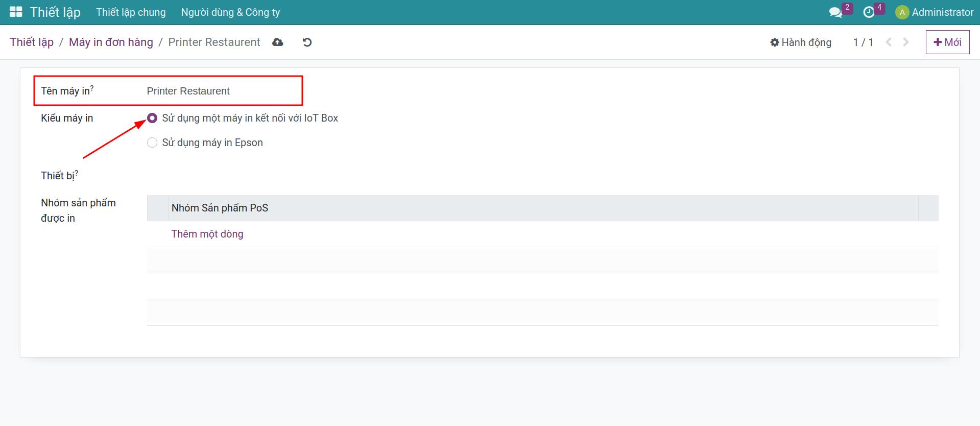Open the Người dùng & Công ty menu
This screenshot has width=980, height=426.
click(x=230, y=12)
